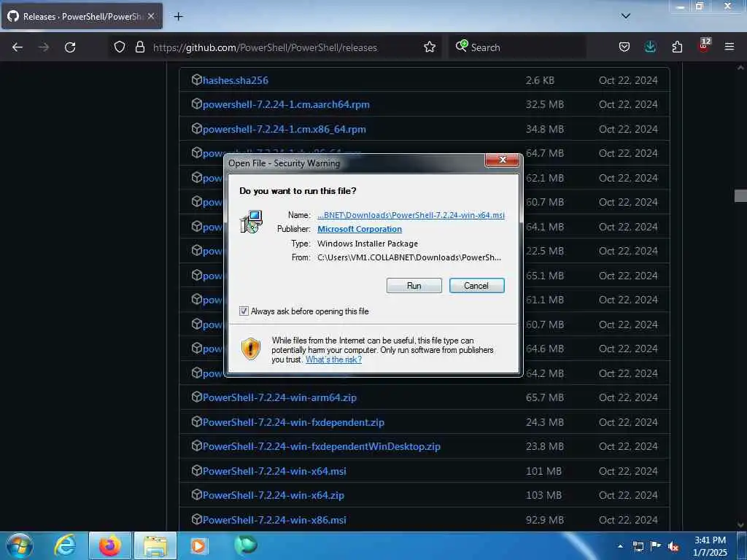
Task: Click package icon beside PowerShell-7.2.24-win-x86.msi
Action: pyautogui.click(x=197, y=519)
